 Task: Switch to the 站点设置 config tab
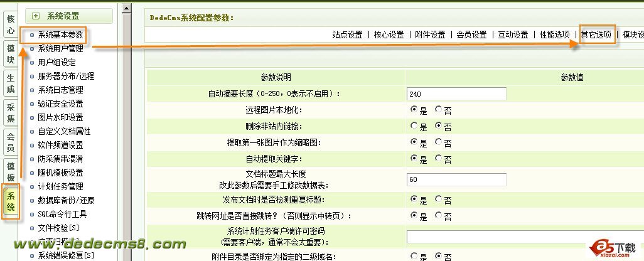click(347, 35)
